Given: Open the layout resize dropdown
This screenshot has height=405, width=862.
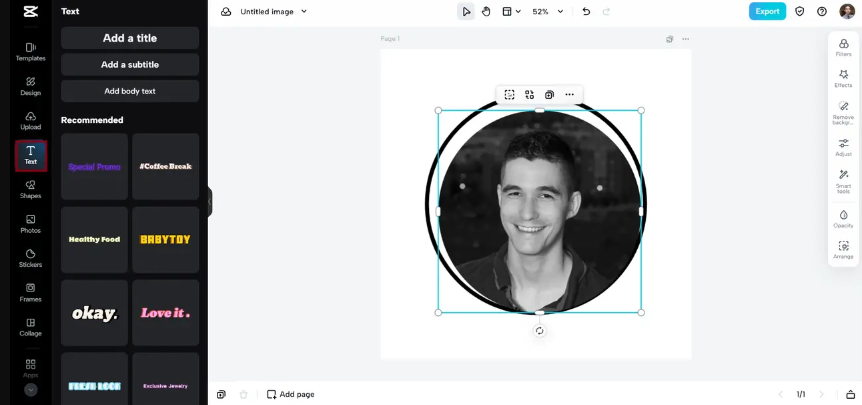Looking at the screenshot, I should click(511, 12).
